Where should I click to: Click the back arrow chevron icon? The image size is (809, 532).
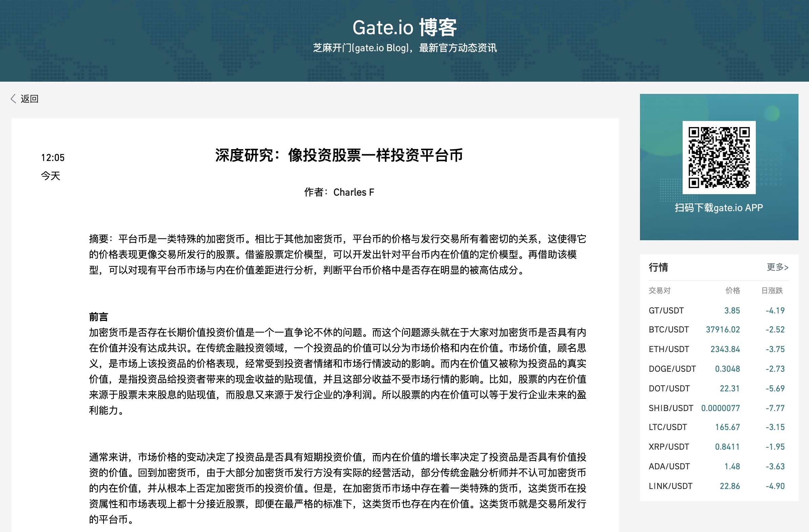[13, 99]
